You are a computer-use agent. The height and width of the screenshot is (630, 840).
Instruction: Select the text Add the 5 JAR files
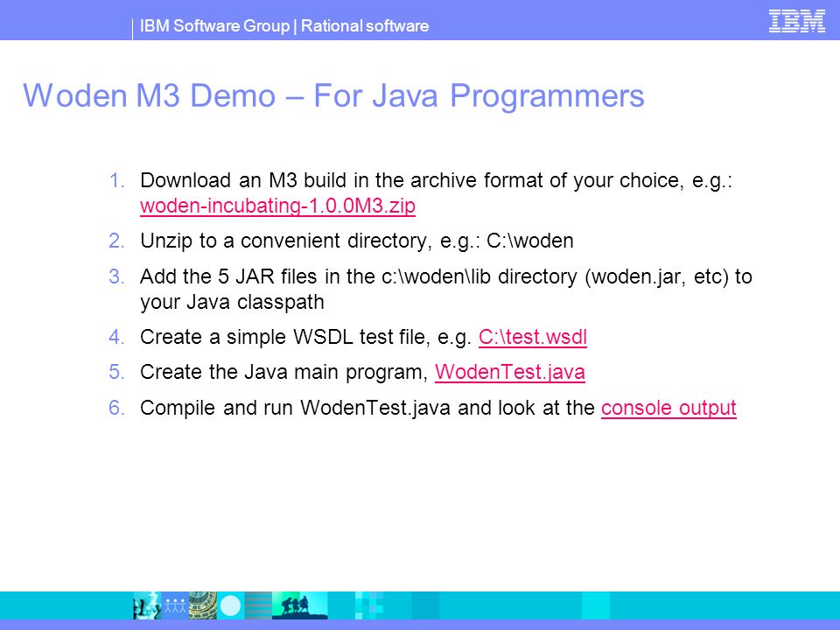(228, 276)
